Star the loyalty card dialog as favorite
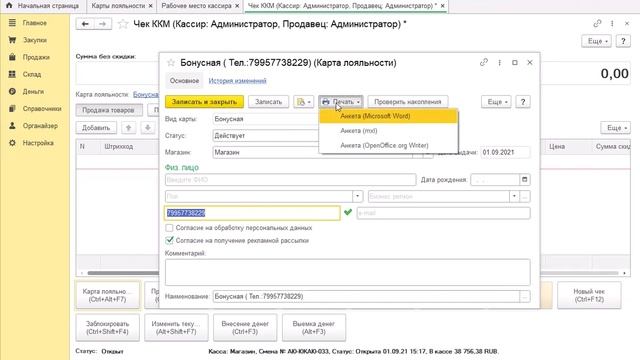 [x=171, y=62]
